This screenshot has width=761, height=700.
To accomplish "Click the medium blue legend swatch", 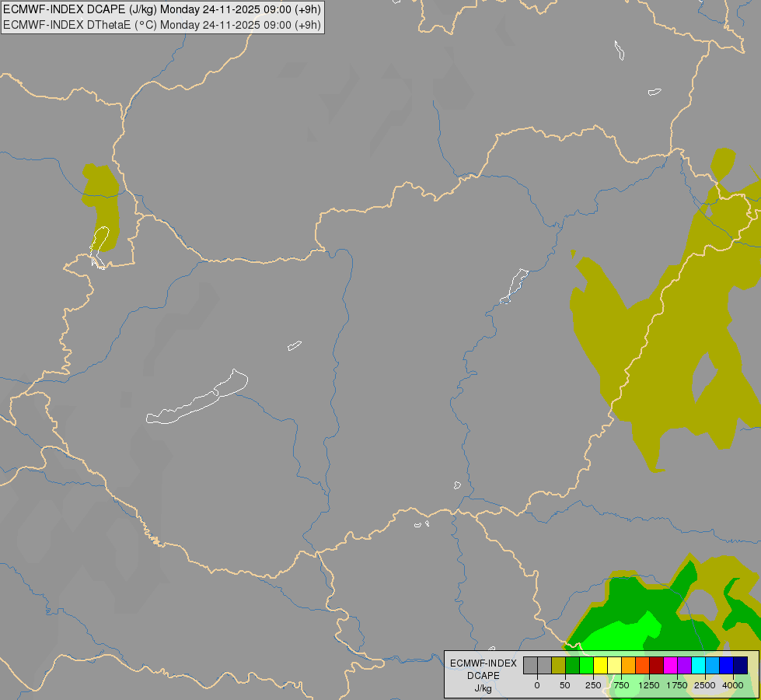I will tap(727, 665).
